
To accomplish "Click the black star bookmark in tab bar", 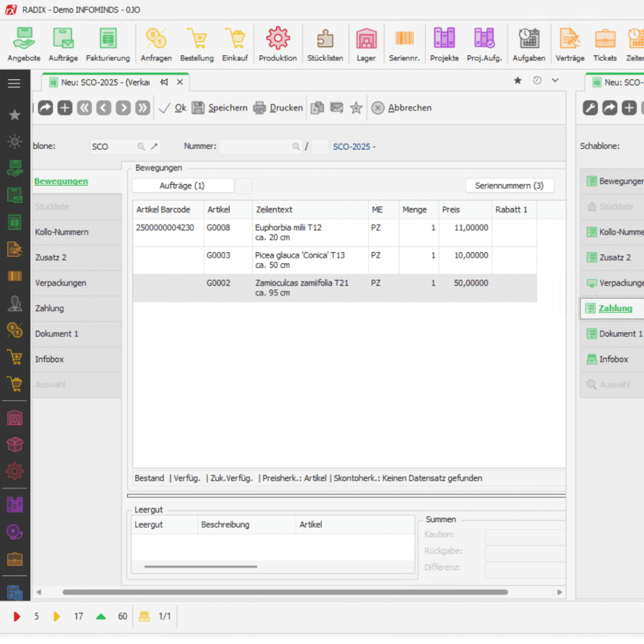I will click(x=518, y=80).
